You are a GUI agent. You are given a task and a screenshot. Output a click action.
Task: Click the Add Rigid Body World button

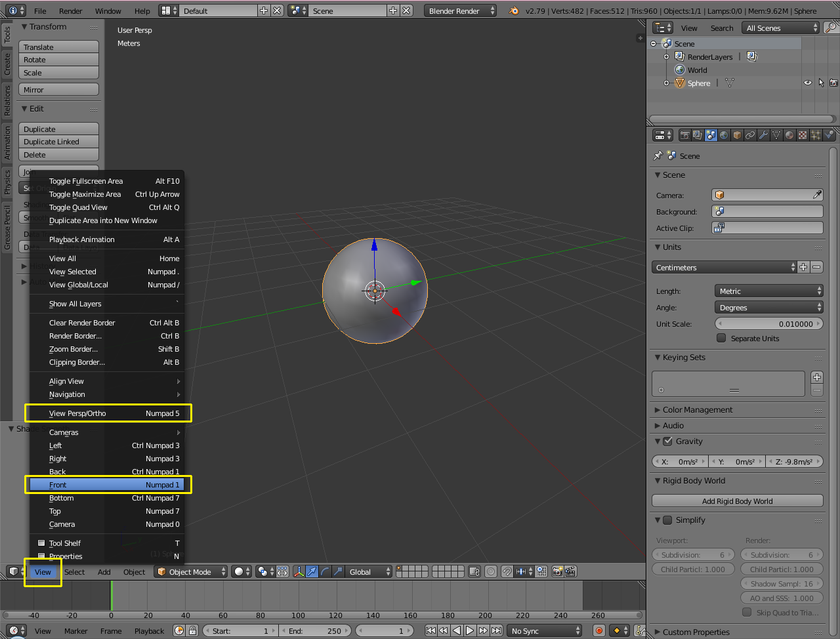(x=737, y=501)
